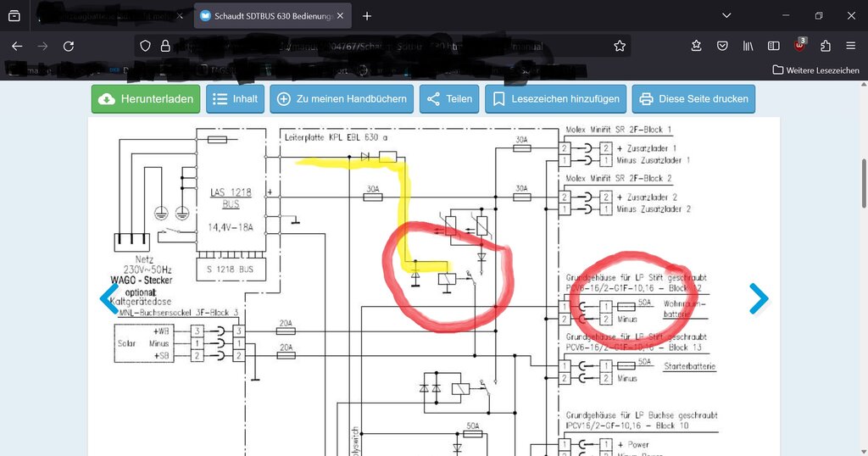Screen dimensions: 868x456
Task: Click the page vertical scrollbar thumb
Action: point(864,183)
